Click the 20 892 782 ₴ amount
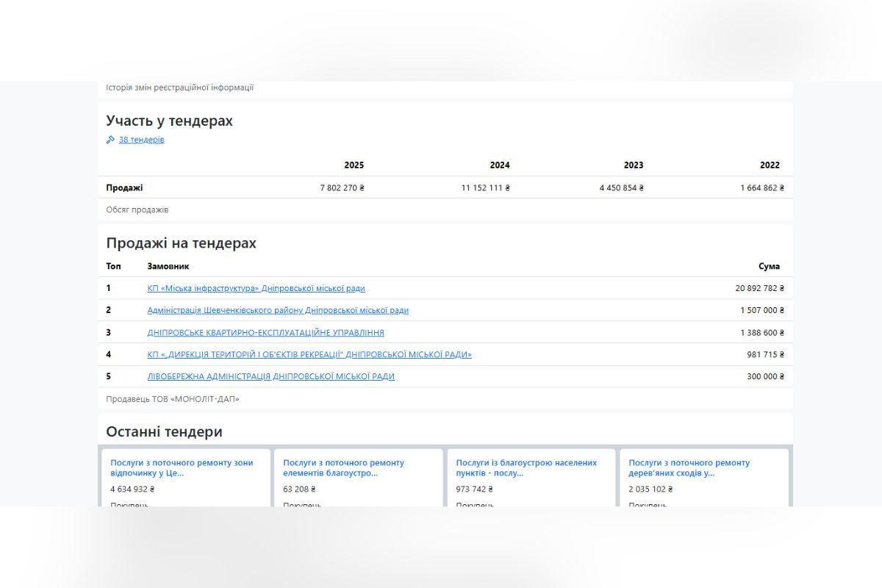 pos(759,288)
